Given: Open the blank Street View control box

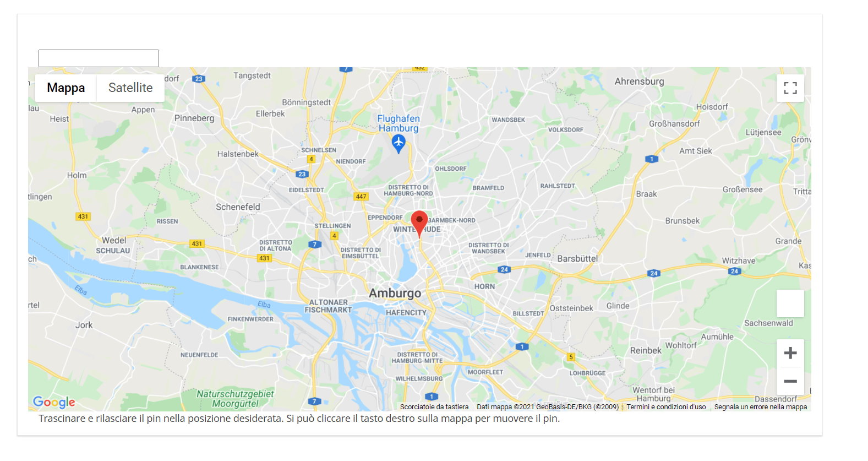Looking at the screenshot, I should (790, 303).
